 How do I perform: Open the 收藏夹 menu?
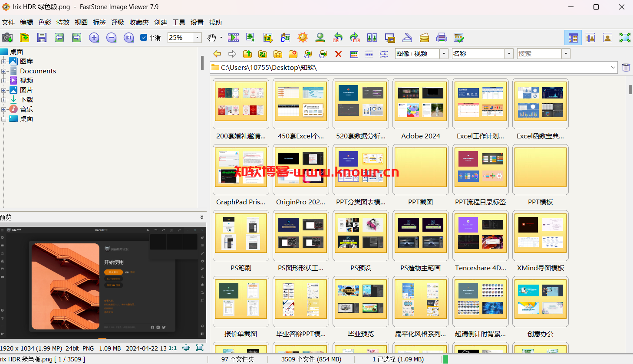tap(139, 22)
